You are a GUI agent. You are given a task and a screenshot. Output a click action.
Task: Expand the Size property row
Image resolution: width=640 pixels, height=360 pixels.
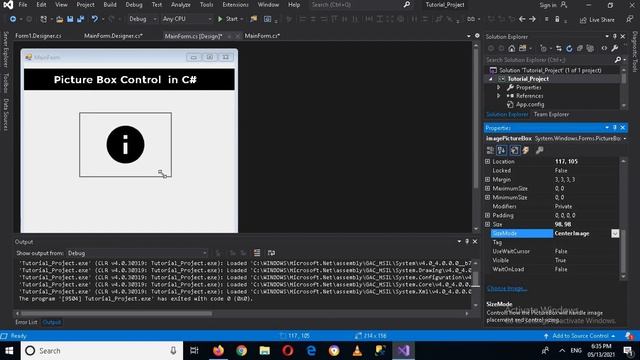point(487,224)
